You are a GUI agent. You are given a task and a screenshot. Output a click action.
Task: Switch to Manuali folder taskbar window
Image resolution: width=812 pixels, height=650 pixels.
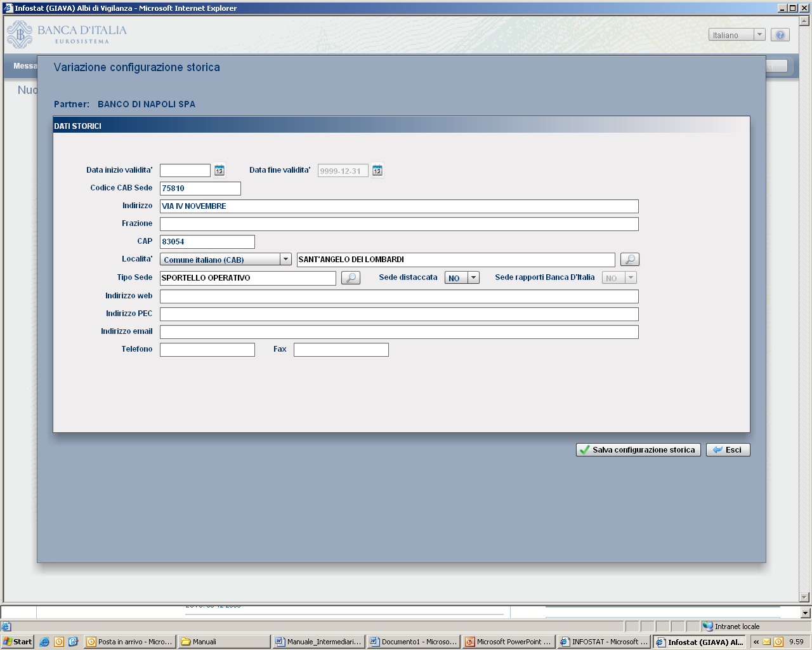(x=224, y=642)
